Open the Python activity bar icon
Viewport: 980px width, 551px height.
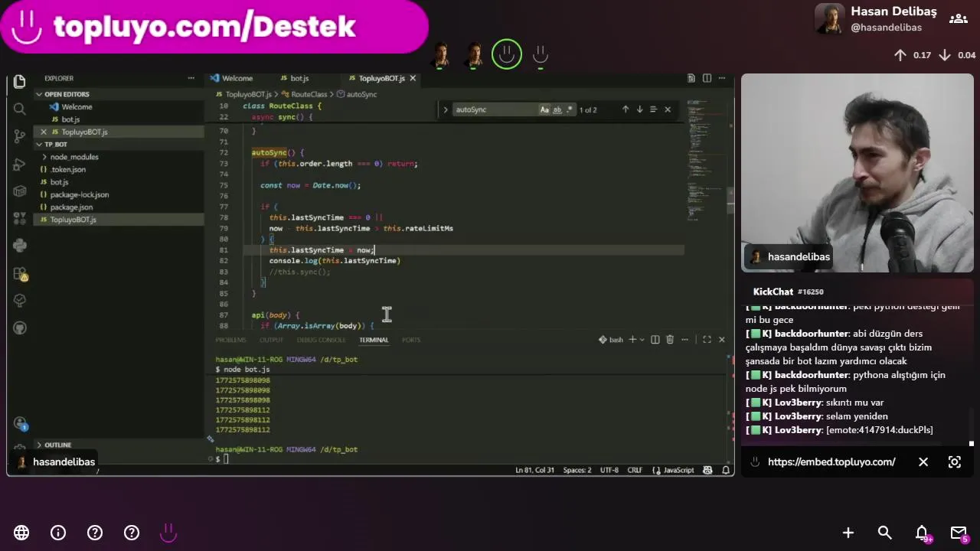(20, 246)
